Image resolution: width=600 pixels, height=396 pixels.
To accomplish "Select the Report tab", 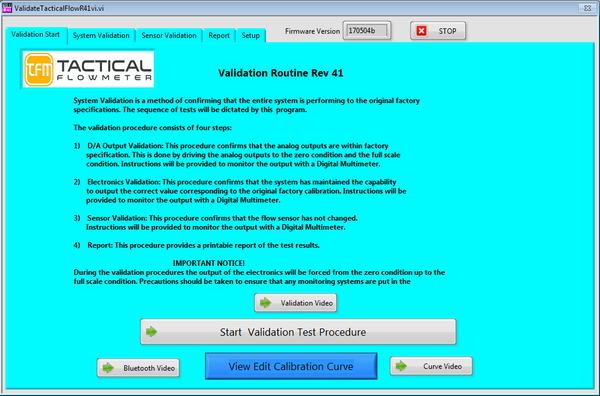I will point(219,36).
